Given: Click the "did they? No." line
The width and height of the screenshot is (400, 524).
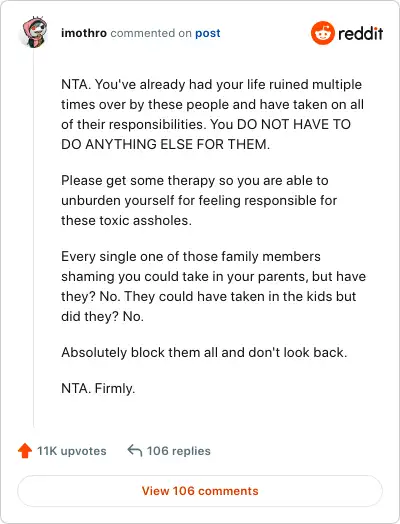Looking at the screenshot, I should (103, 316).
